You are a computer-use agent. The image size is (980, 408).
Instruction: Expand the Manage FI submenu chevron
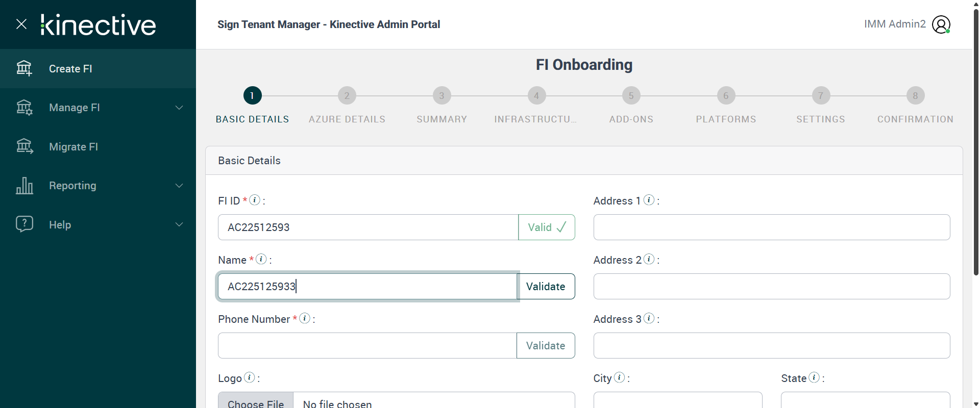(x=179, y=108)
